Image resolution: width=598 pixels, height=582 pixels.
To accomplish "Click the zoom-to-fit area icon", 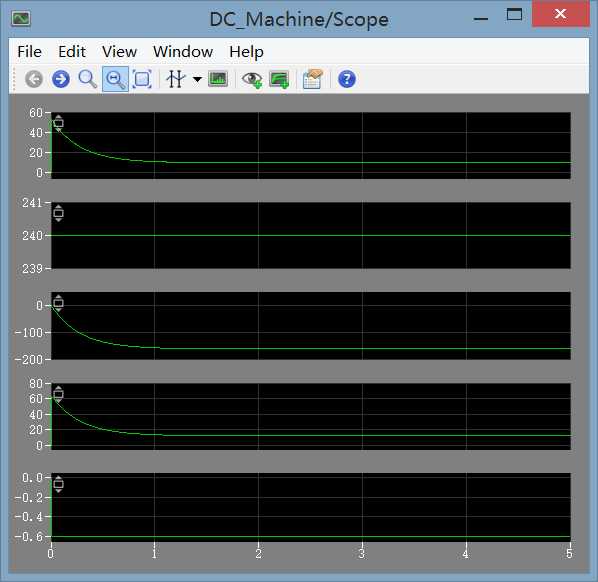I will [142, 79].
